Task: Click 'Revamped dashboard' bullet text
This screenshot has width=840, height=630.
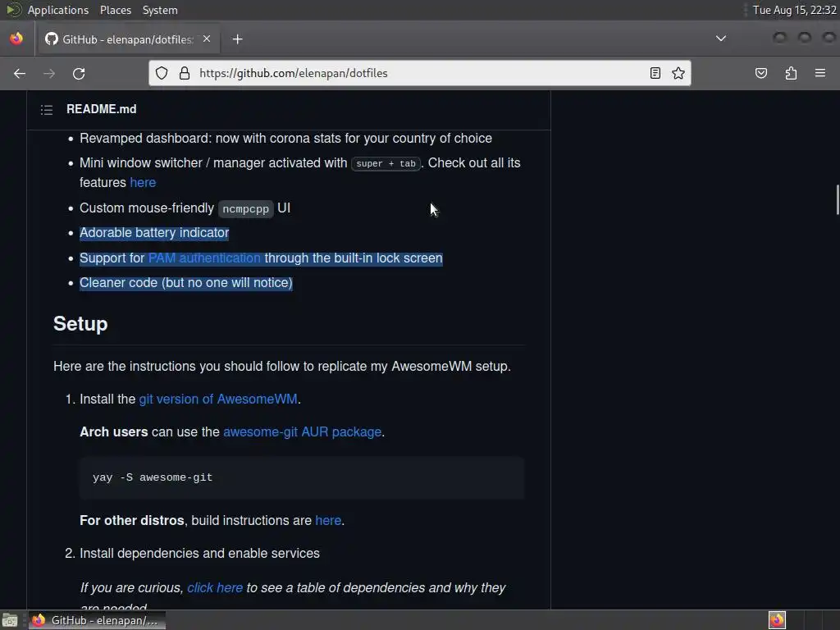Action: pyautogui.click(x=285, y=138)
